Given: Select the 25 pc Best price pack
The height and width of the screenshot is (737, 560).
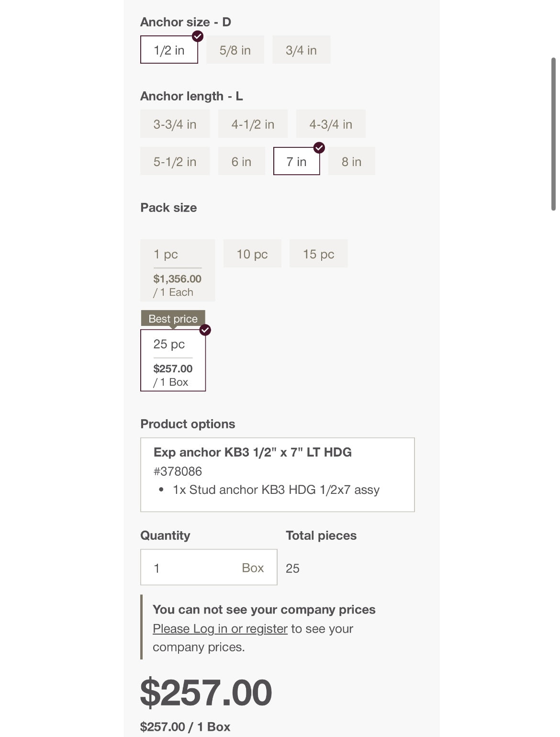Looking at the screenshot, I should coord(173,360).
